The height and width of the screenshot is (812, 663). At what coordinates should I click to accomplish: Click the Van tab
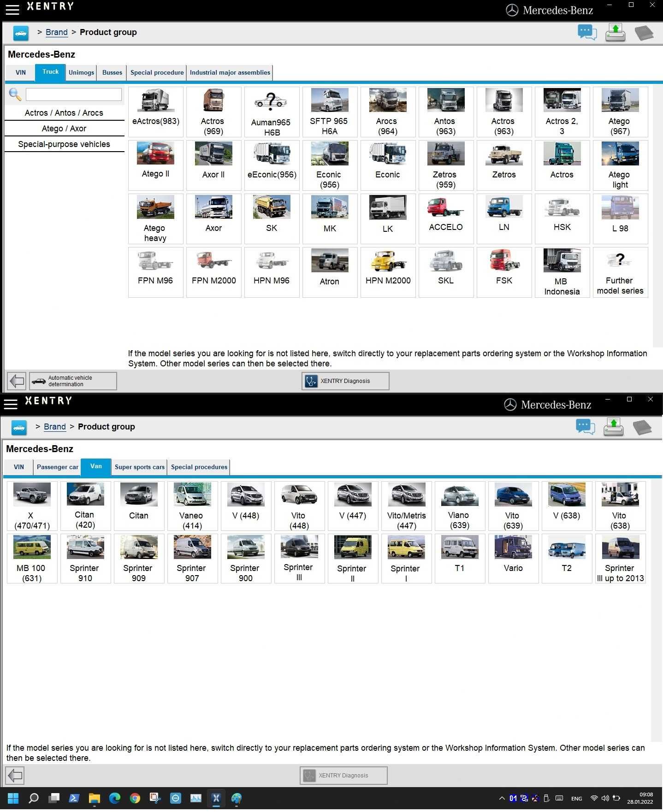click(x=96, y=467)
